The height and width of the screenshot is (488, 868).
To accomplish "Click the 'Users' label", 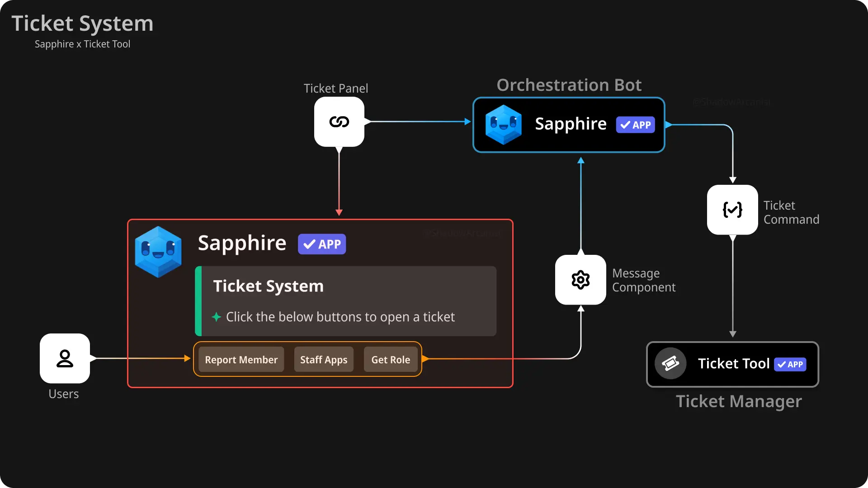I will click(64, 394).
